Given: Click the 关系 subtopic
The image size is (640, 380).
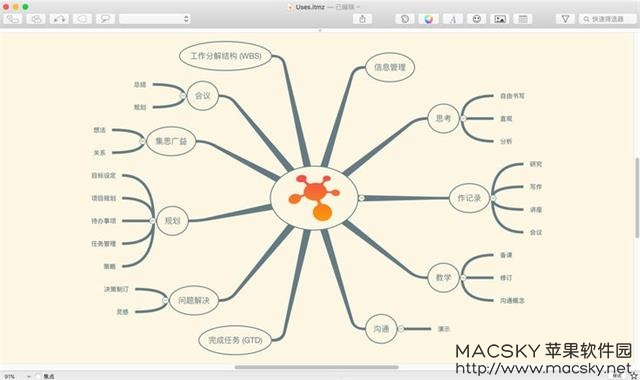Looking at the screenshot, I should coord(100,153).
